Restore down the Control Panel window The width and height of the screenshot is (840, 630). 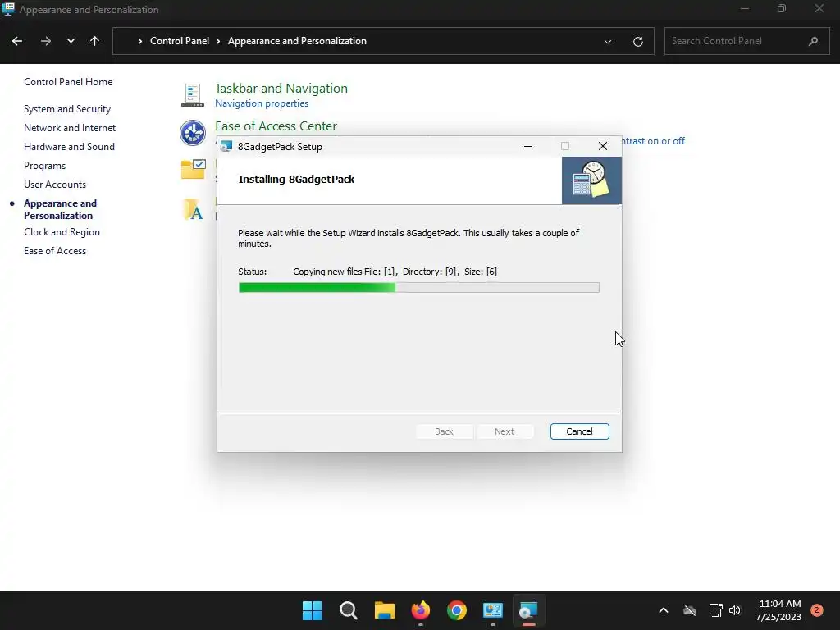(782, 8)
